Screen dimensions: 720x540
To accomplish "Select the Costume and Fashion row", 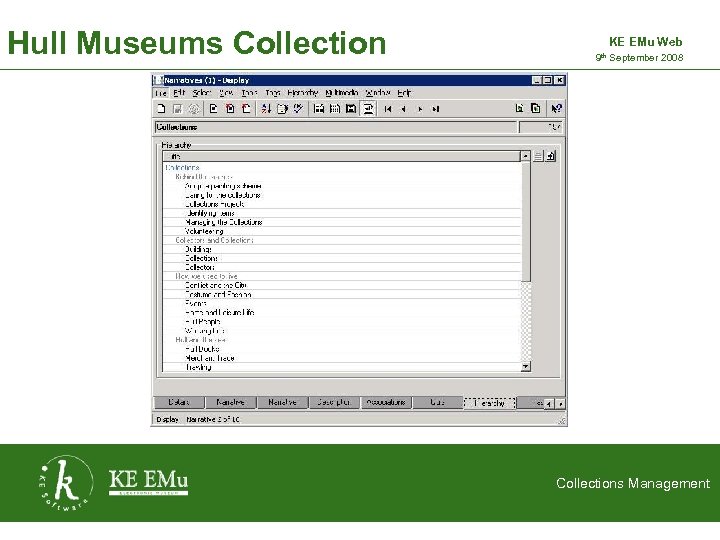I will click(x=342, y=294).
